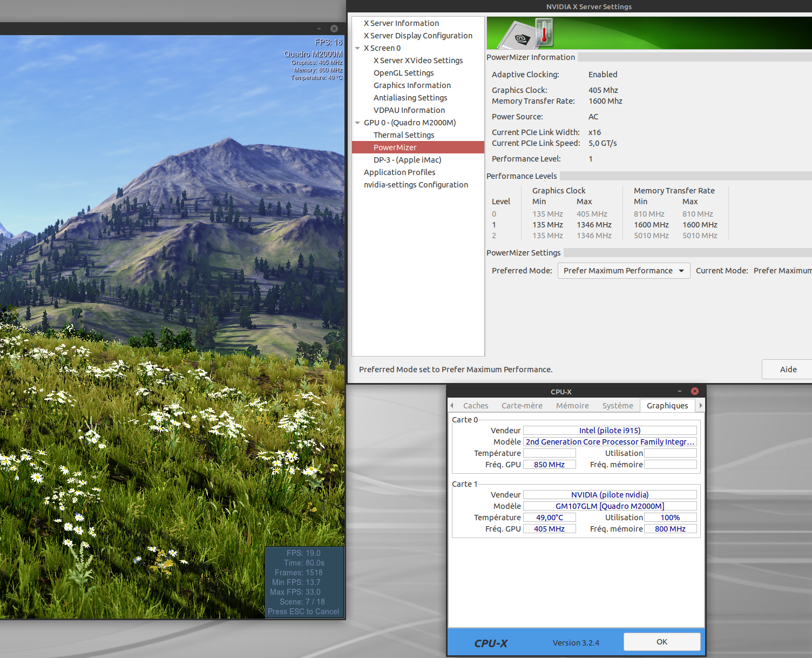Click the 'Press ESC to Cancel' benchmark text

(303, 612)
